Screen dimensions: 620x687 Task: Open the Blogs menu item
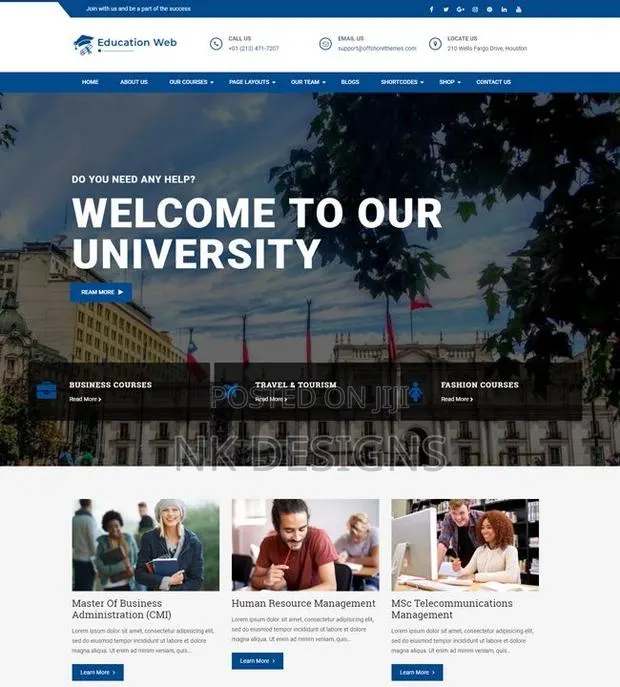pos(350,82)
